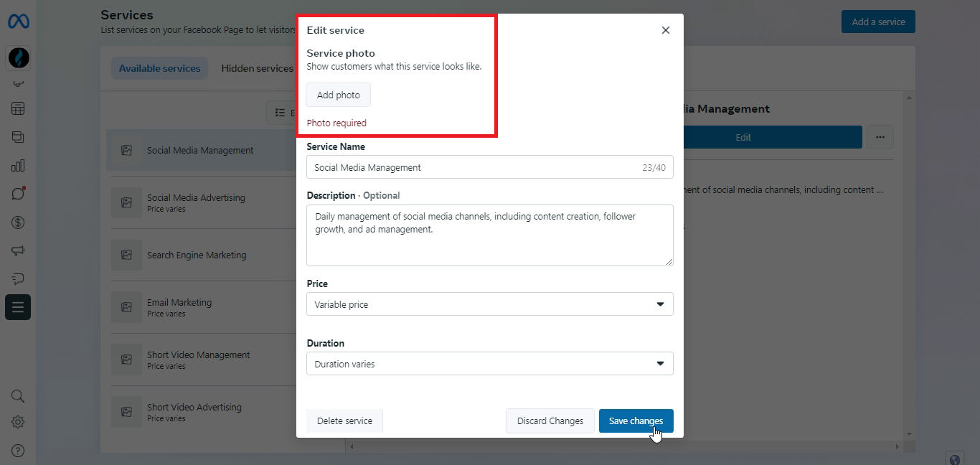The width and height of the screenshot is (980, 465).
Task: Open the All tools hamburger menu
Action: [x=18, y=307]
